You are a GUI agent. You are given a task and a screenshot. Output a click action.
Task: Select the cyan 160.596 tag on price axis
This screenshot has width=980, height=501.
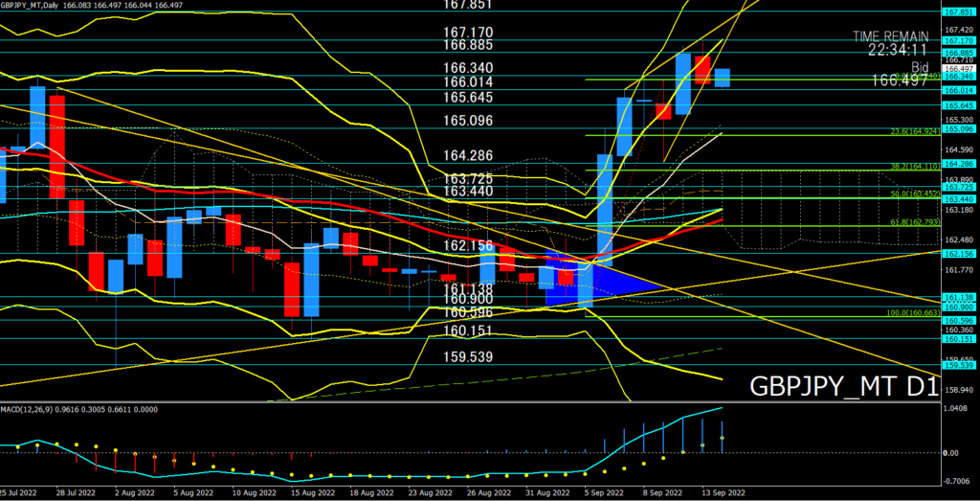[x=959, y=320]
